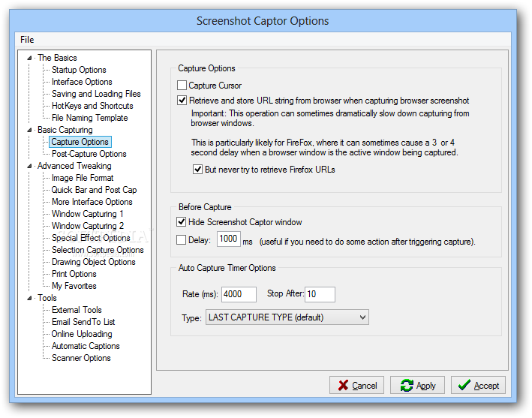Select More Interface Options item
The height and width of the screenshot is (418, 532).
(x=92, y=202)
